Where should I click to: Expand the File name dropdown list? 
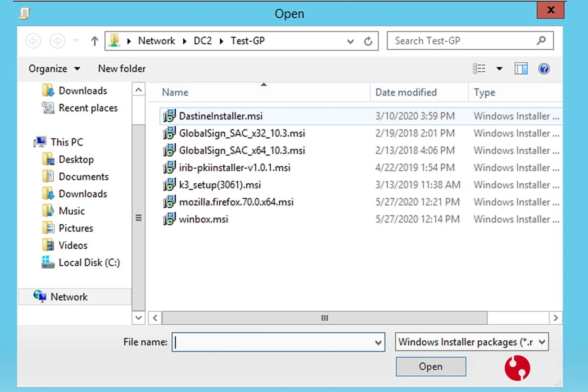(x=378, y=342)
